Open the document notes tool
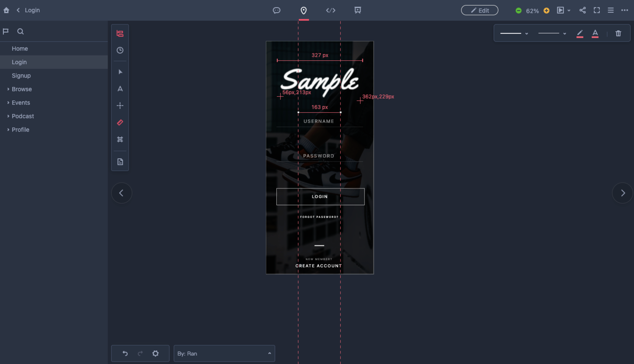 [120, 162]
